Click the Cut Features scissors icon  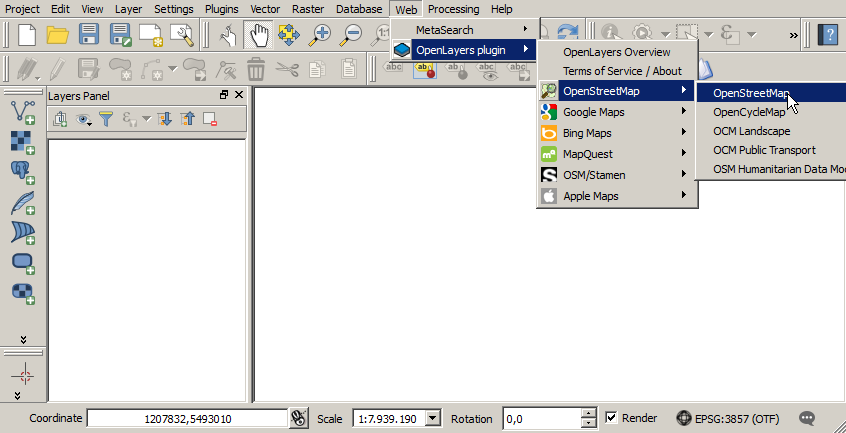[287, 69]
